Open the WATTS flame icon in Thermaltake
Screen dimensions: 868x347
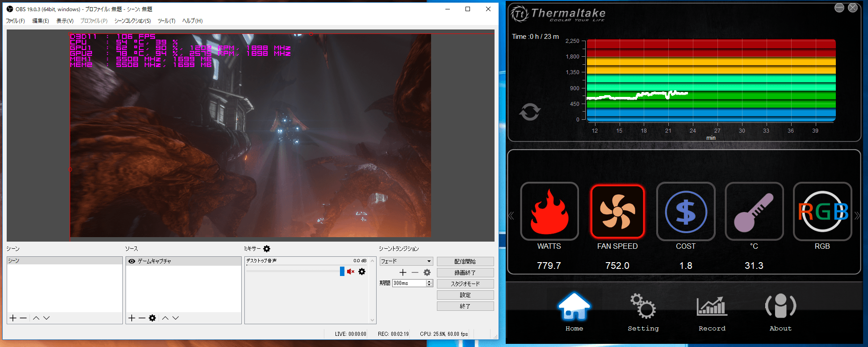[549, 211]
